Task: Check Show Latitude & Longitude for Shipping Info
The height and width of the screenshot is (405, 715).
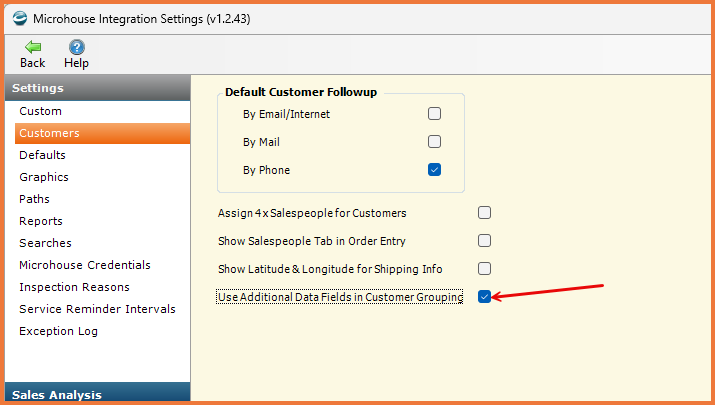Action: point(484,269)
